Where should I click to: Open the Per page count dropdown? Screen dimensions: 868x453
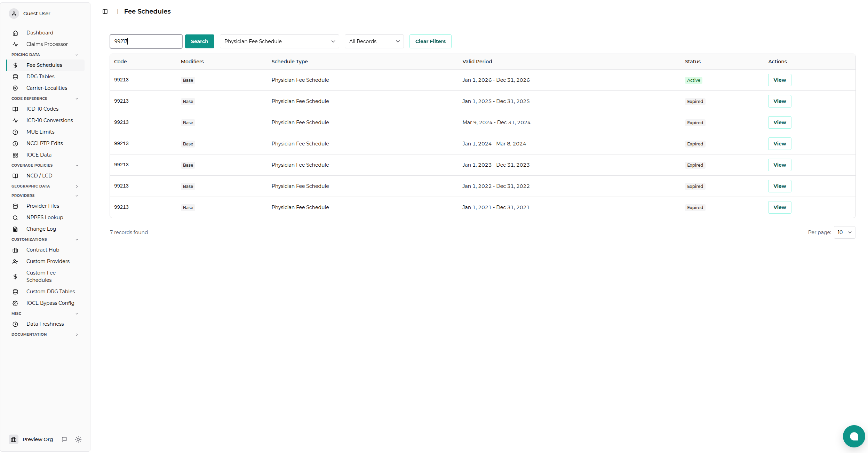[844, 232]
